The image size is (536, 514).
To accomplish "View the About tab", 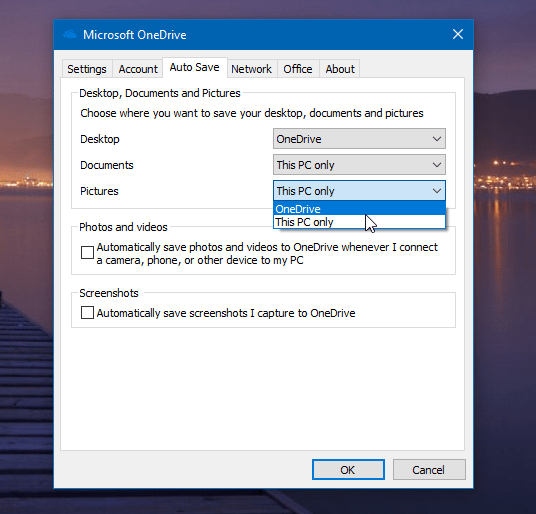I will pyautogui.click(x=340, y=69).
